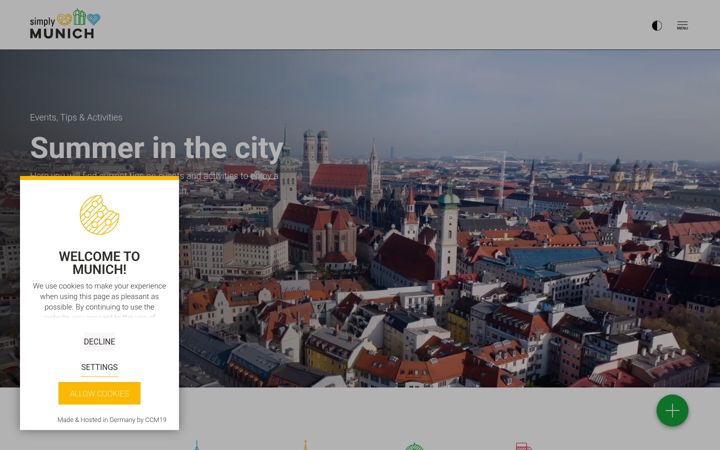Decline cookies in the consent dialog

coord(99,342)
